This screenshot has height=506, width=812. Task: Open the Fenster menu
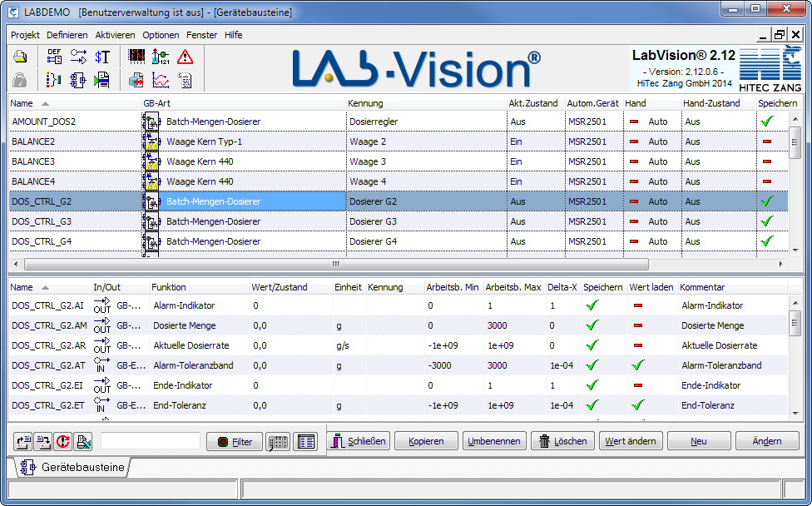click(201, 35)
